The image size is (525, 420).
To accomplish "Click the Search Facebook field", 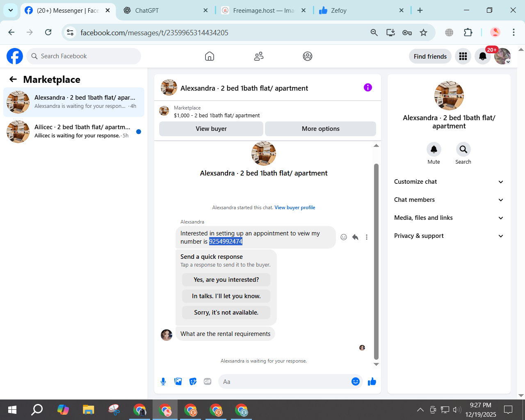I will [x=84, y=56].
